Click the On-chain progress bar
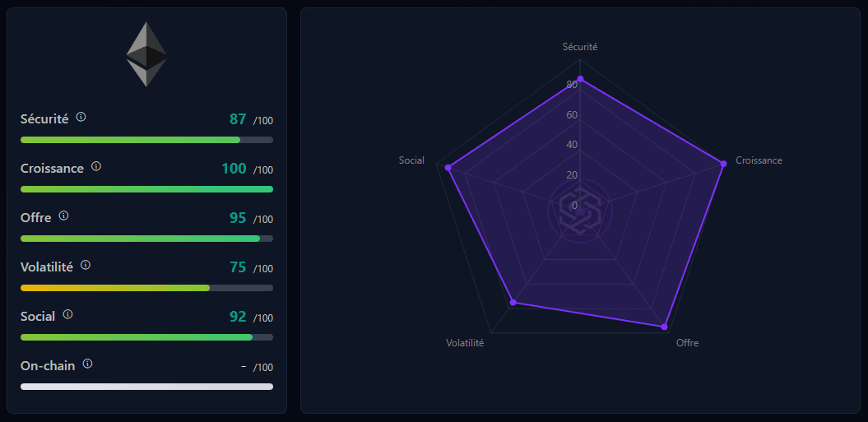Viewport: 868px width, 422px height. [146, 386]
